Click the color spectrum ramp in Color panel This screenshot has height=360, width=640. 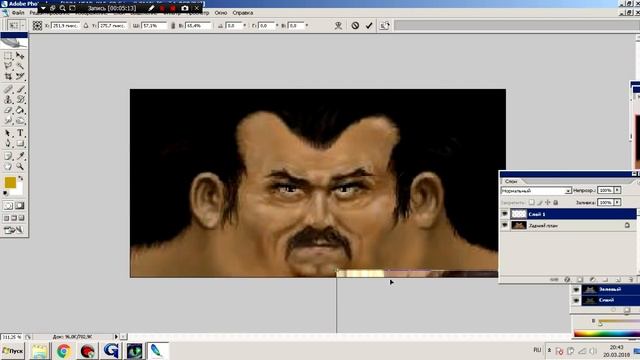coord(607,333)
